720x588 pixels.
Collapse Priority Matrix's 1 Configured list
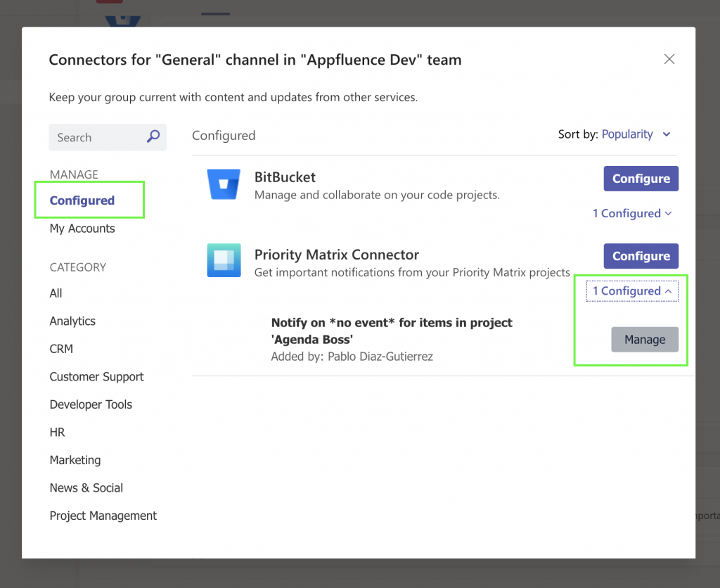[631, 290]
